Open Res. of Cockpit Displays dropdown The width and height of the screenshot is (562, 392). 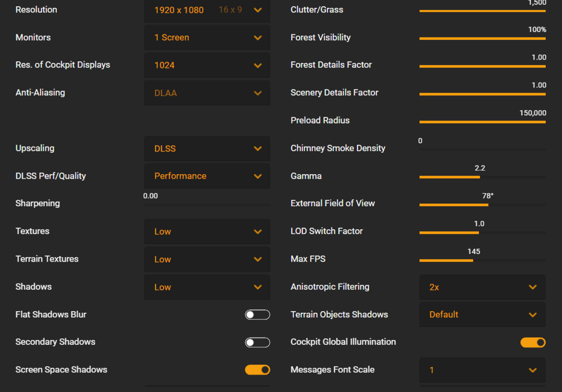207,65
